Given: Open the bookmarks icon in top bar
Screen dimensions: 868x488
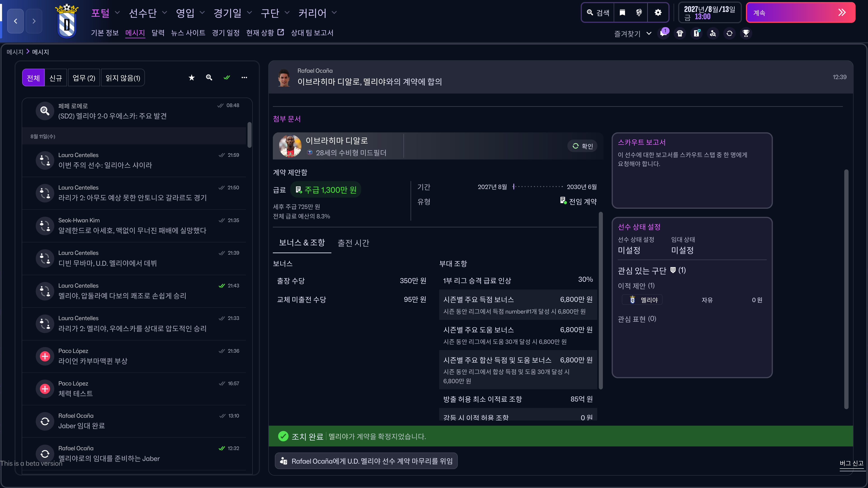Looking at the screenshot, I should click(622, 12).
